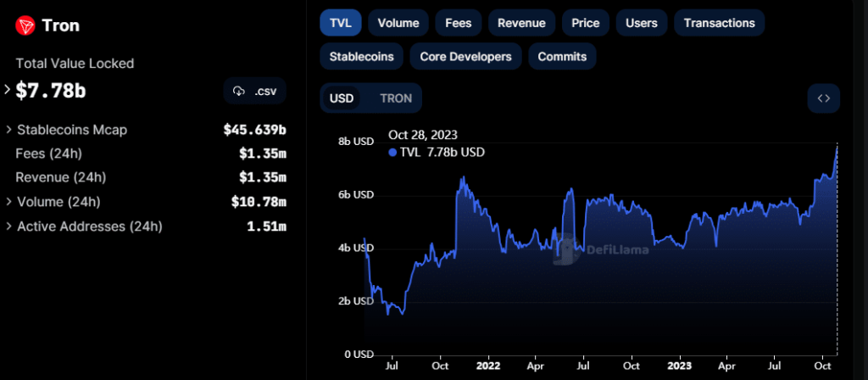Switch chart denomination to TRON
Viewport: 868px width, 380px height.
pyautogui.click(x=396, y=98)
